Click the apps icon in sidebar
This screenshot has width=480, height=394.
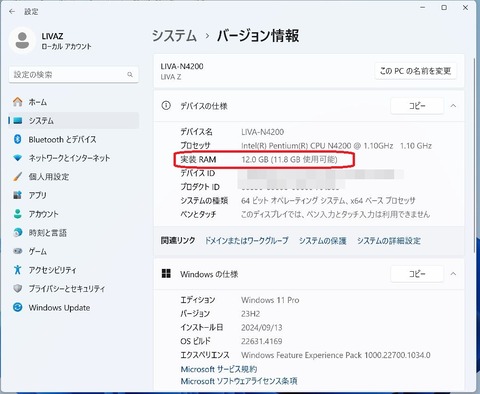(18, 195)
